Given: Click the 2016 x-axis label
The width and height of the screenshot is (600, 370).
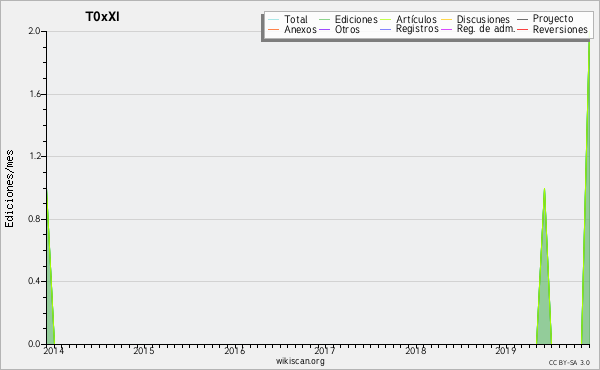Looking at the screenshot, I should click(235, 350).
